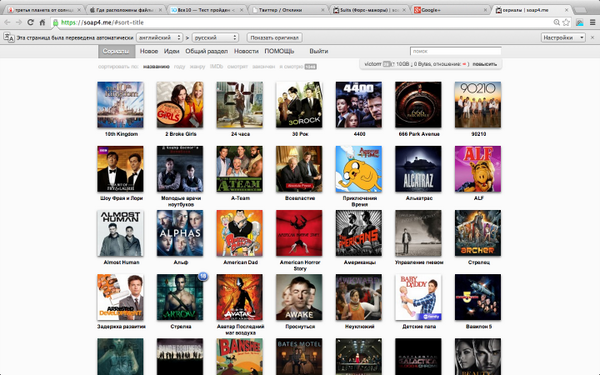Open the 30 Rock poster
Viewport: 600px width, 375px height.
tap(299, 104)
